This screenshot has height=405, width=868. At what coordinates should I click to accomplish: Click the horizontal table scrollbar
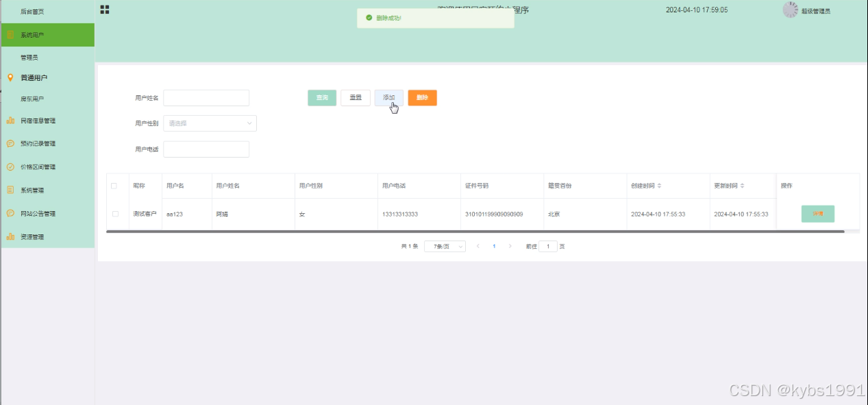[x=475, y=232]
